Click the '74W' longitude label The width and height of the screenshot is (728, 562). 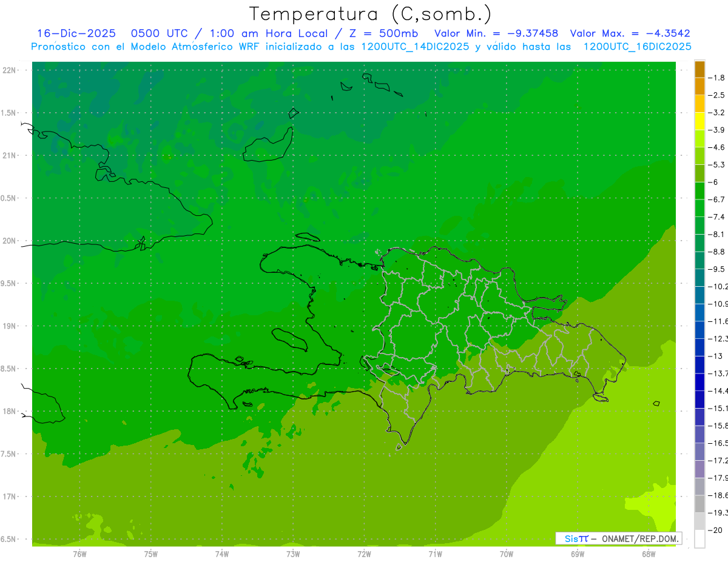222,554
